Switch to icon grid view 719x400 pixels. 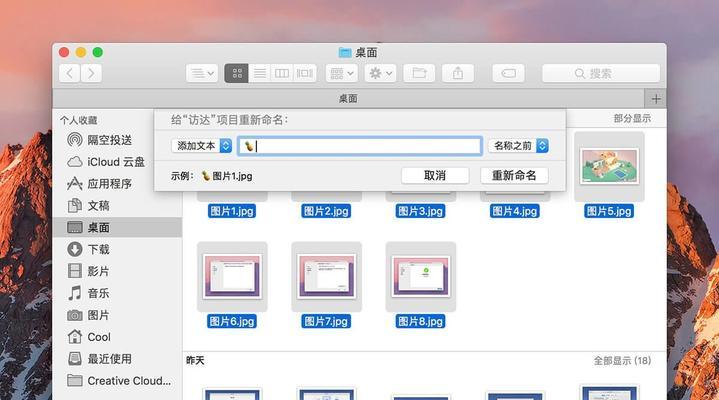(237, 73)
